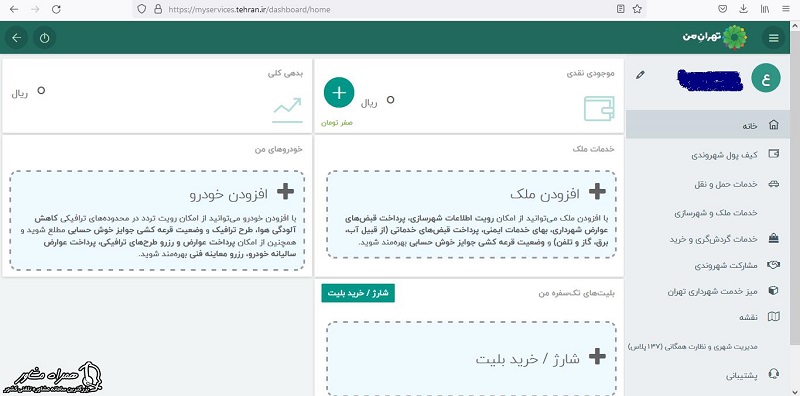The image size is (800, 396).
Task: Click the wallet icon beside کیف پول شهروندی
Action: (x=773, y=154)
